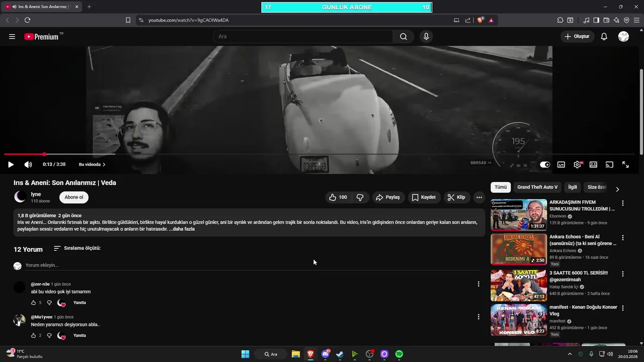Reply to @Ma1yvee with Yanıtla

tap(79, 335)
